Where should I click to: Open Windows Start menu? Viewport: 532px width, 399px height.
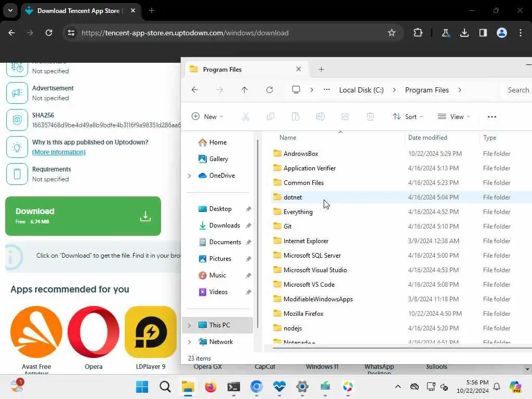pos(142,387)
